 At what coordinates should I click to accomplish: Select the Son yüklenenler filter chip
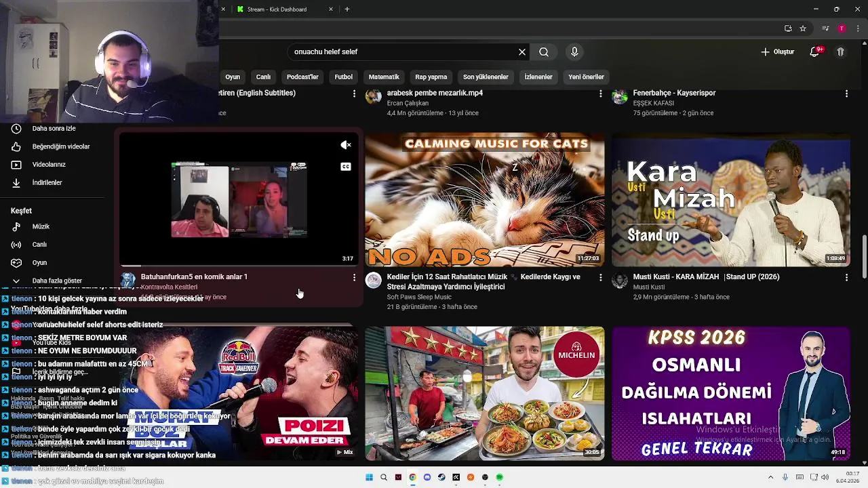(x=486, y=77)
